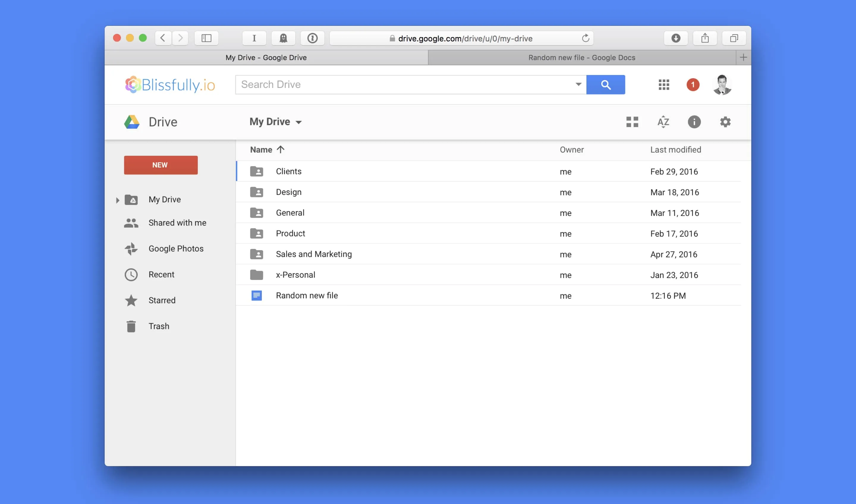
Task: Click the red NEW button
Action: pos(160,165)
